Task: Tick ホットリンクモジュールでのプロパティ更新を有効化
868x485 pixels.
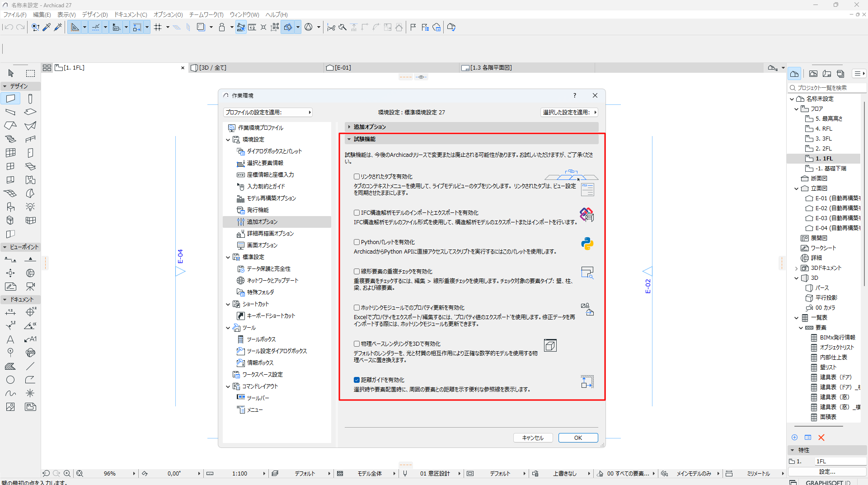Action: [357, 307]
